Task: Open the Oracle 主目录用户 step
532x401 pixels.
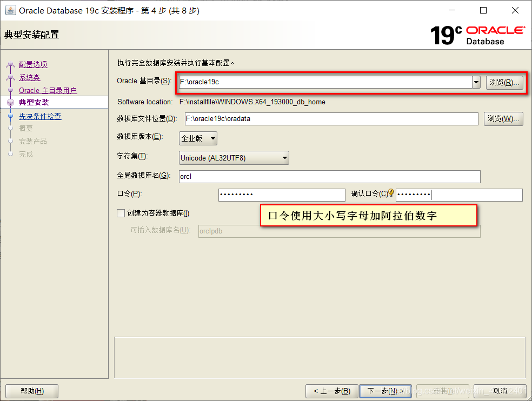Action: pyautogui.click(x=48, y=91)
